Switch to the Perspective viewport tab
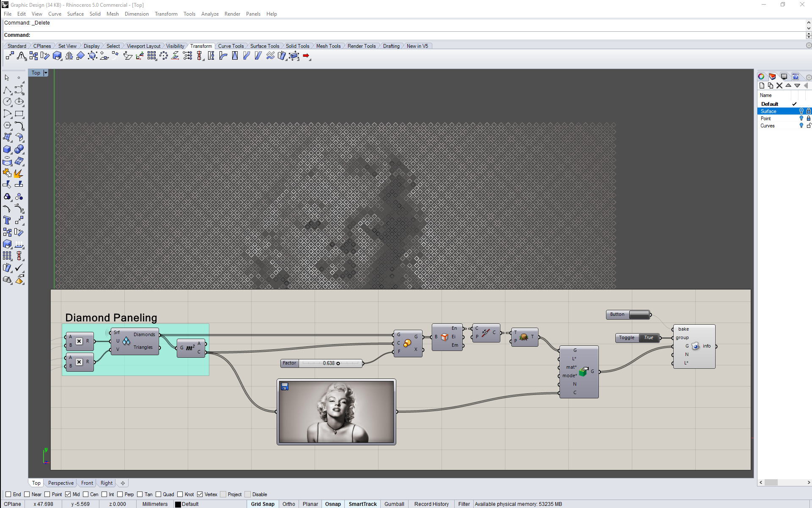812x508 pixels. (x=61, y=483)
